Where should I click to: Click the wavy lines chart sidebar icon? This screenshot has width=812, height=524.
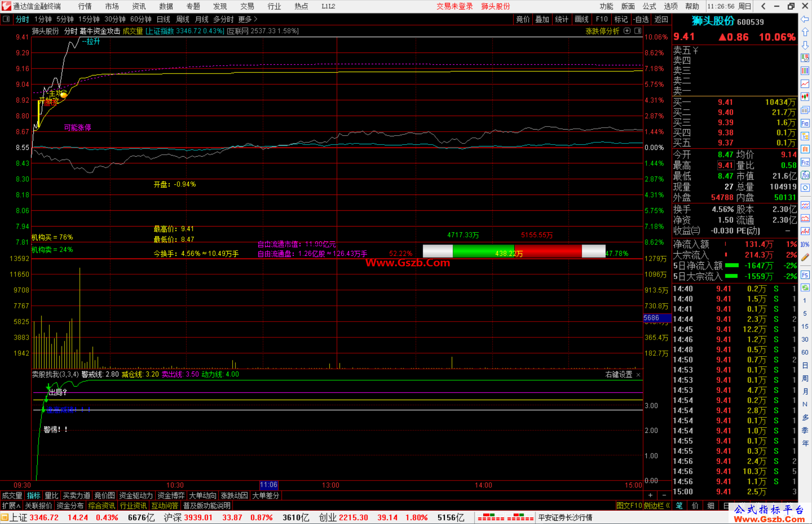click(805, 205)
